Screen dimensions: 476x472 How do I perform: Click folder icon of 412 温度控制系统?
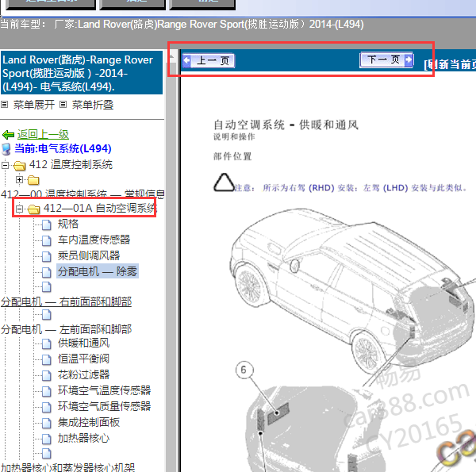tap(19, 166)
